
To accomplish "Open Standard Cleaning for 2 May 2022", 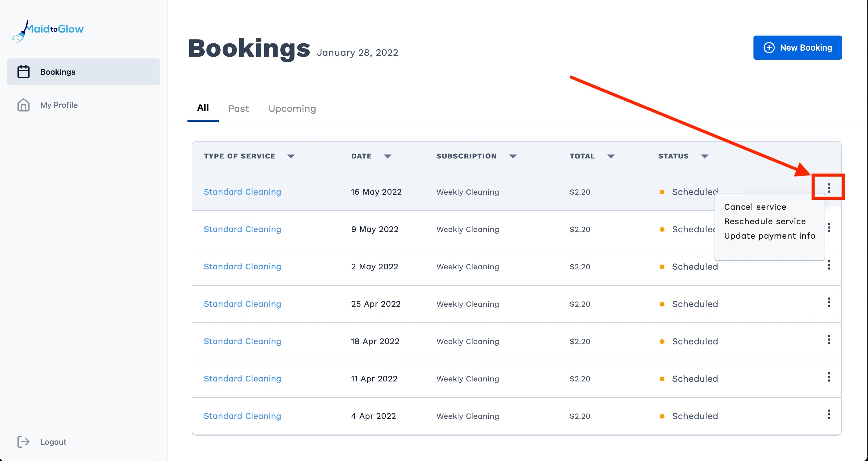I will tap(242, 267).
